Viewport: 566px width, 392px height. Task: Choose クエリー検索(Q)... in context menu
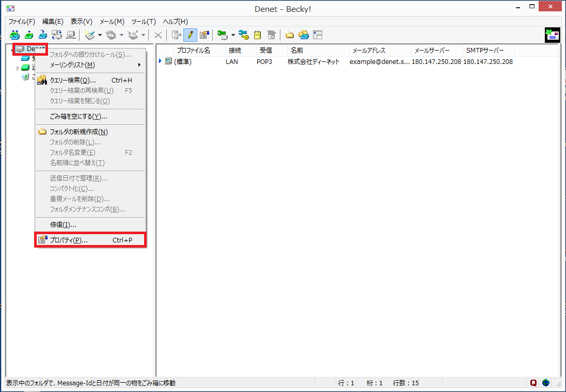tap(90, 80)
